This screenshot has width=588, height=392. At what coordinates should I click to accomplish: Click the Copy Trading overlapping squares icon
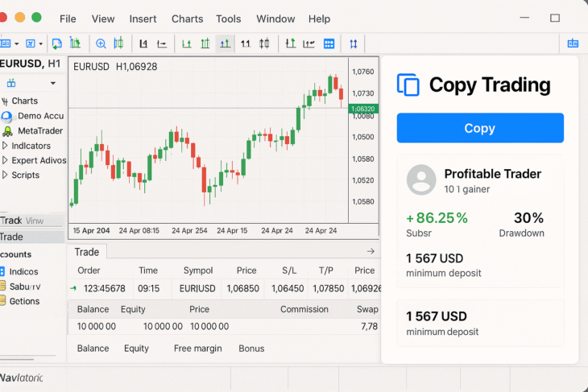coord(408,85)
